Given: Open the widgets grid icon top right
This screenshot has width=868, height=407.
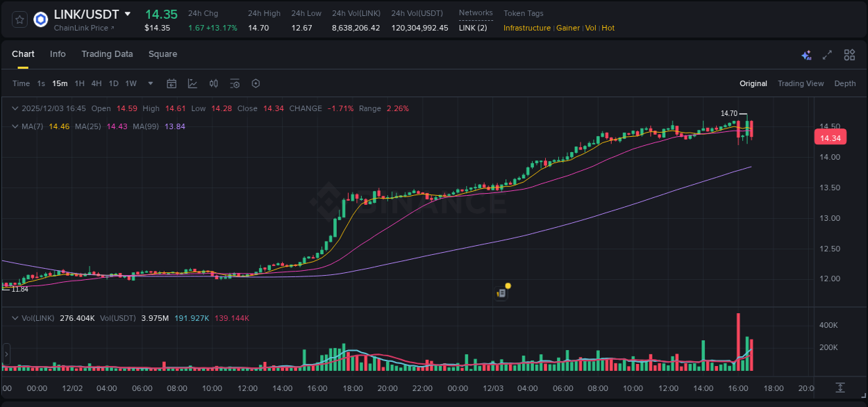Looking at the screenshot, I should tap(849, 55).
